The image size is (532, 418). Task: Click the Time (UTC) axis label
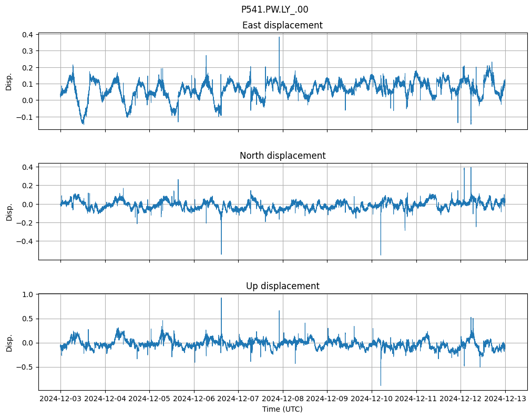(282, 409)
